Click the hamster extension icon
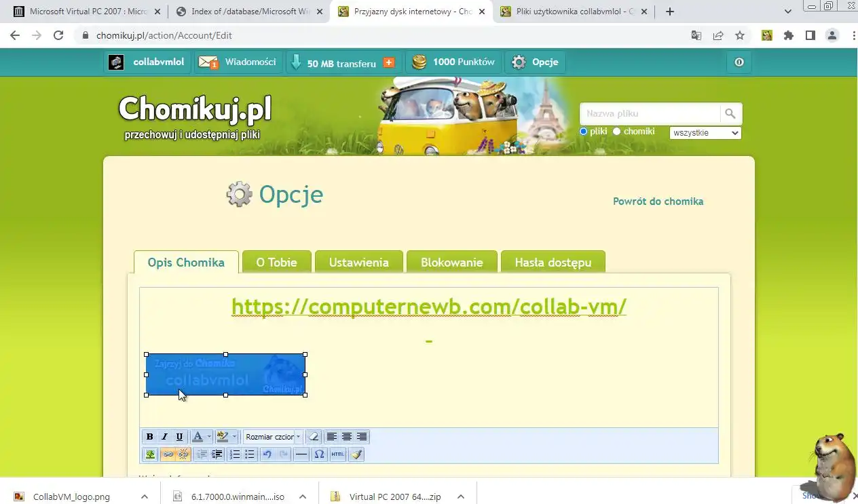Screen dimensions: 858x504 click(767, 35)
